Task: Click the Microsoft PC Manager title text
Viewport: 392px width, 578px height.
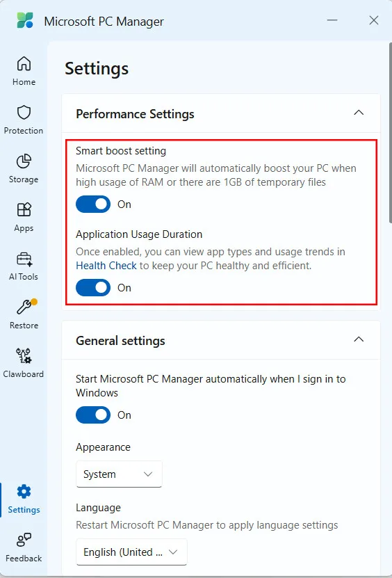Action: [x=104, y=22]
